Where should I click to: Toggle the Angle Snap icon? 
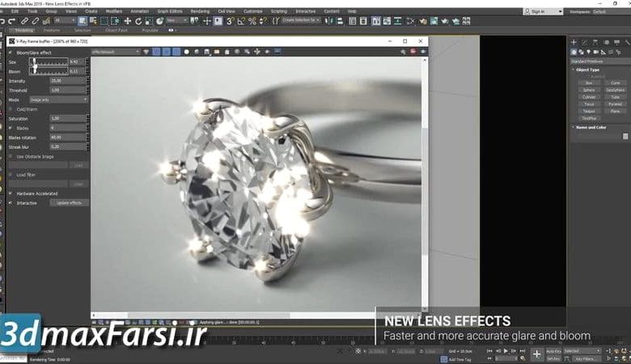pyautogui.click(x=241, y=21)
